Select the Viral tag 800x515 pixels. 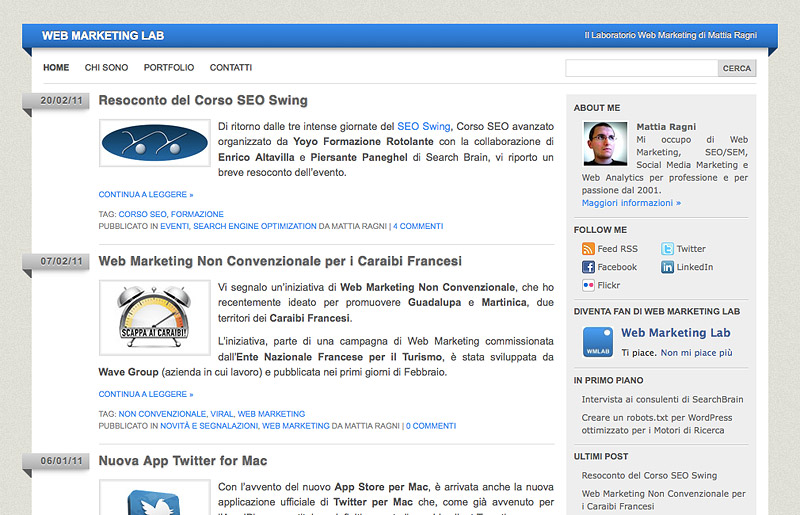222,414
